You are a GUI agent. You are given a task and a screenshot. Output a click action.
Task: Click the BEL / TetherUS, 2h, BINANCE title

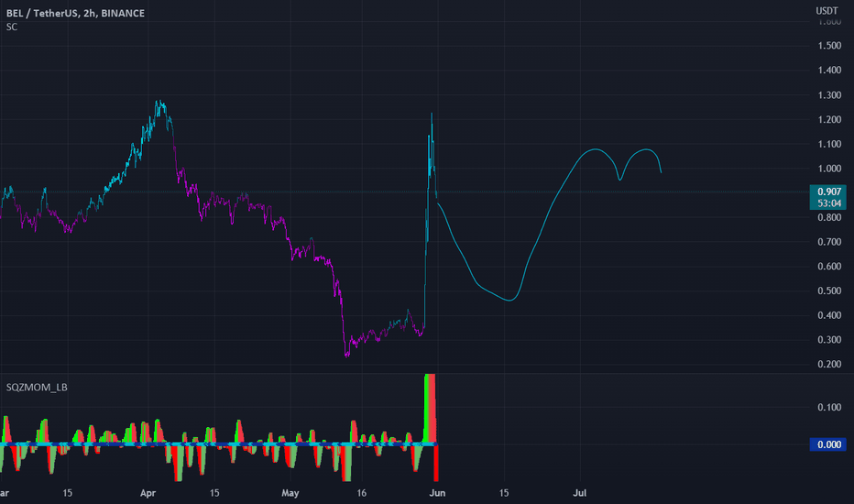point(75,13)
